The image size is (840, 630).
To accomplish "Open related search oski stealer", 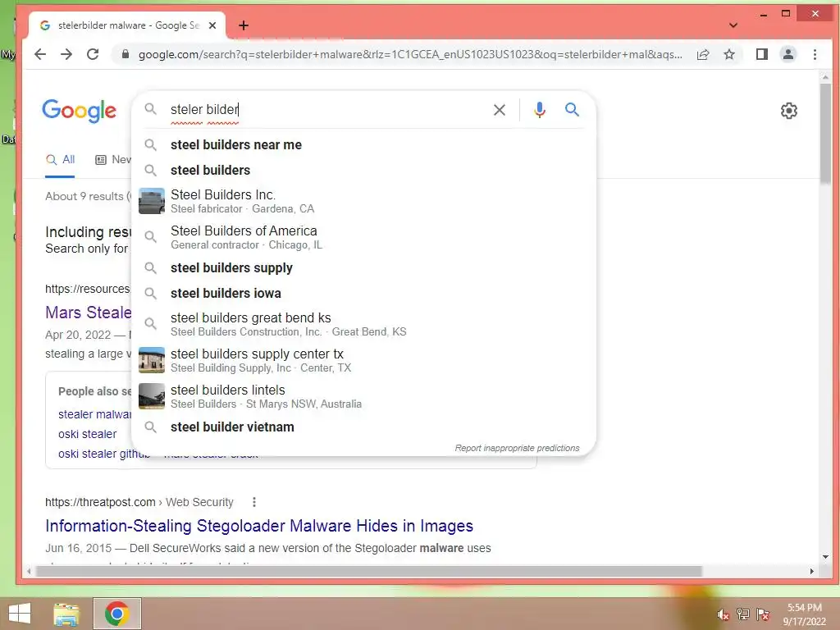I will click(87, 434).
